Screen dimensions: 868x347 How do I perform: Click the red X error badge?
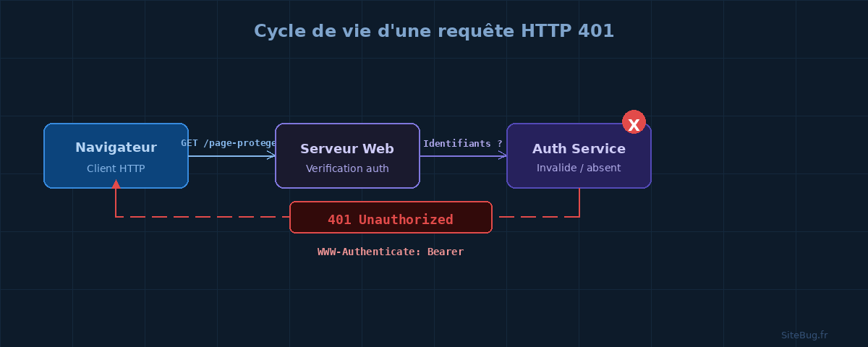click(x=634, y=122)
